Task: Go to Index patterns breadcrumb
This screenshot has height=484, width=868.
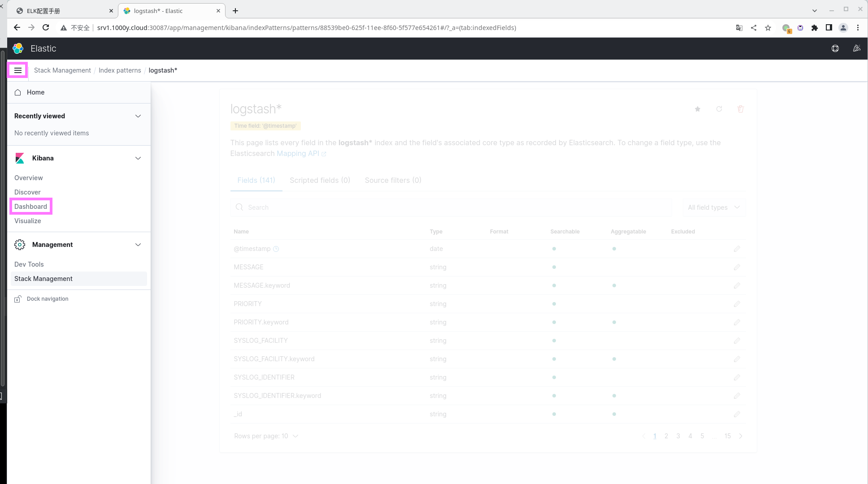Action: [120, 70]
